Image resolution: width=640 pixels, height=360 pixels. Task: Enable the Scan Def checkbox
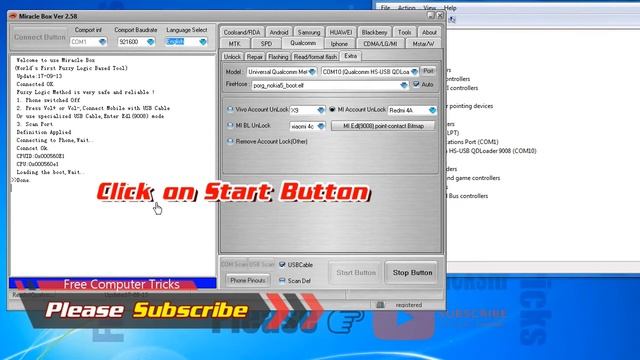[x=282, y=280]
